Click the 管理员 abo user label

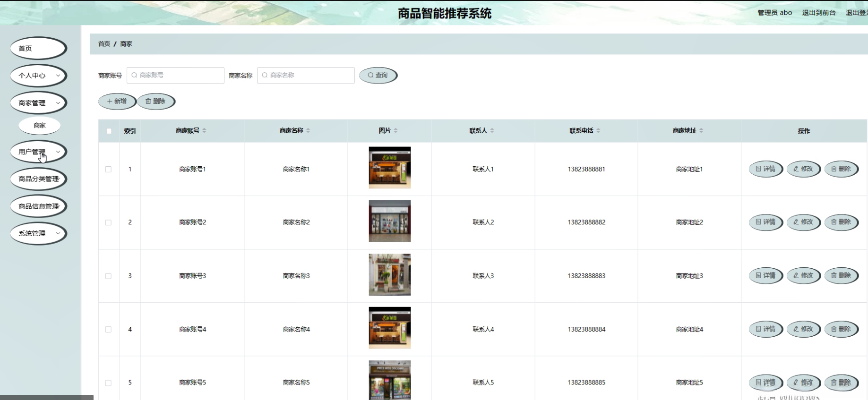775,13
